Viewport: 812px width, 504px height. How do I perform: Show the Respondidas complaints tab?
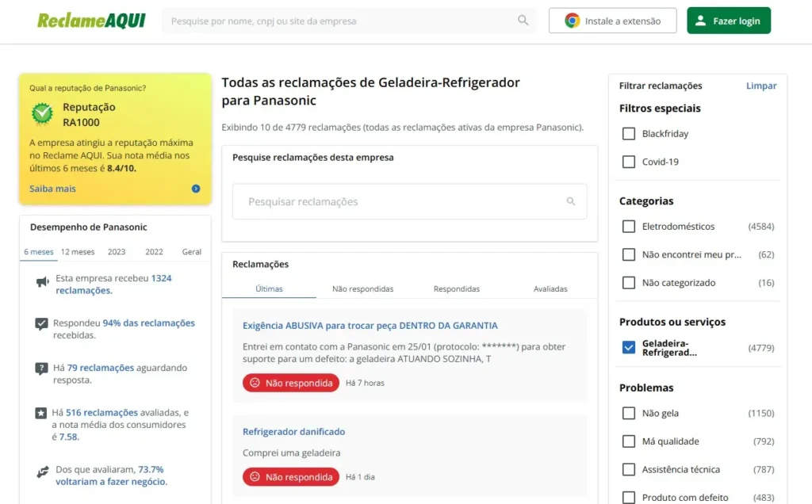pos(457,288)
